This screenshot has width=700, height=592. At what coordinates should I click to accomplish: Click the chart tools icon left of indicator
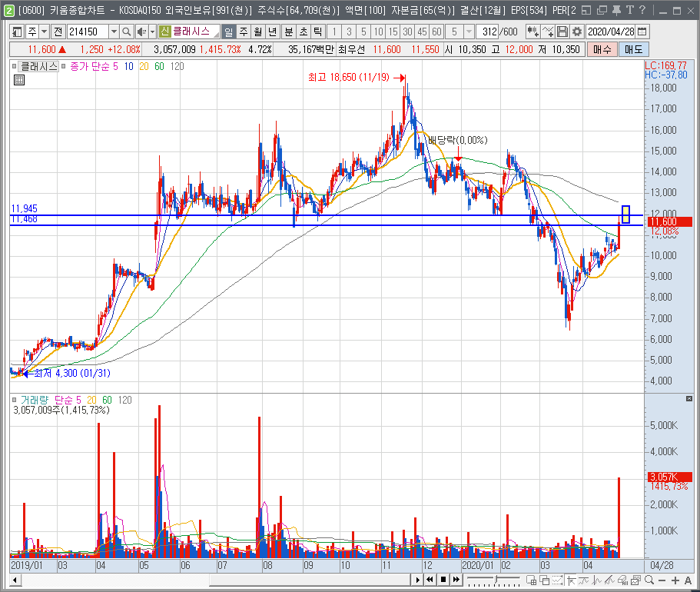point(532,32)
